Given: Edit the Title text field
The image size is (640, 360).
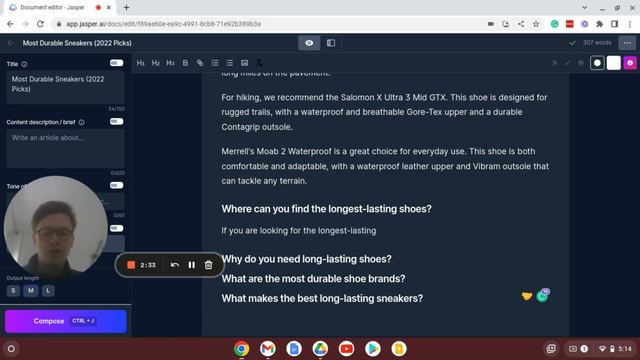Looking at the screenshot, I should click(65, 87).
